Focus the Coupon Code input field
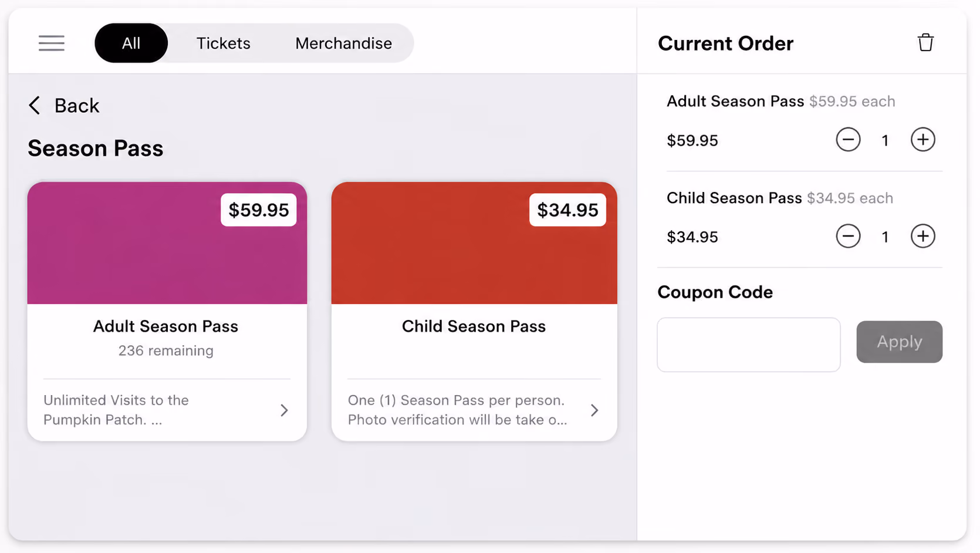The width and height of the screenshot is (980, 553). point(748,345)
